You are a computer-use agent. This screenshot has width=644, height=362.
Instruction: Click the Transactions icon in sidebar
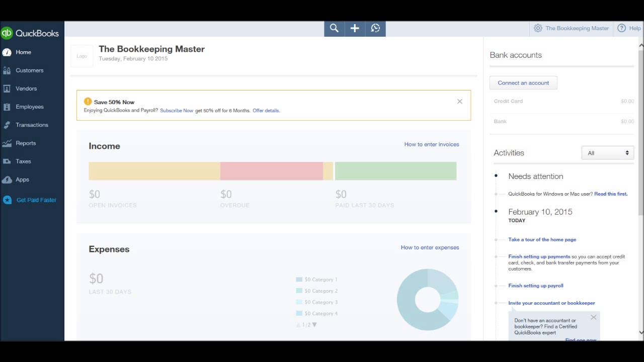[x=7, y=125]
